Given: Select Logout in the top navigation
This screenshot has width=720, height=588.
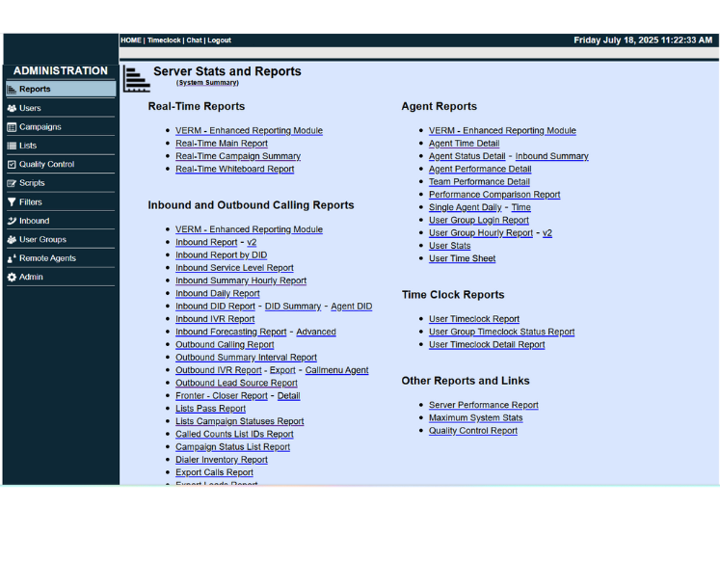Looking at the screenshot, I should point(219,40).
